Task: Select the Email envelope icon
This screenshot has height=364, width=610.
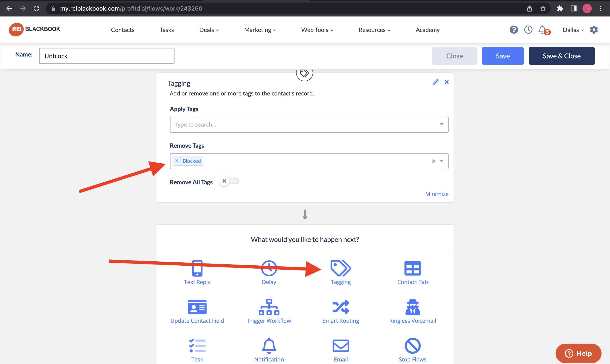Action: (341, 346)
